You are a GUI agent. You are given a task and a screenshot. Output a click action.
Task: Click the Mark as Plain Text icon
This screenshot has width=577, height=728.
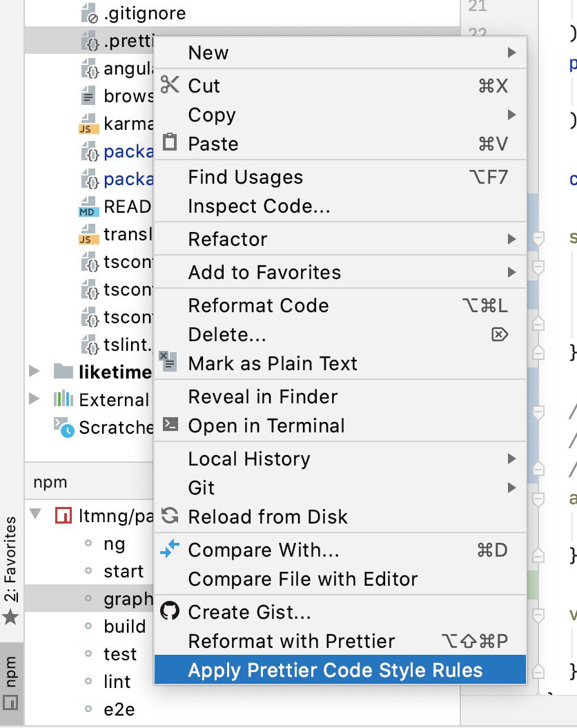pos(168,362)
